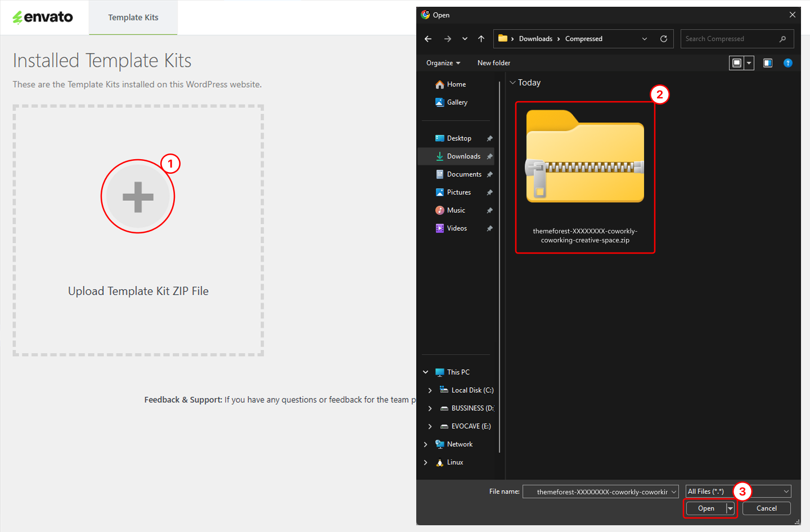810x532 pixels.
Task: Click the Open button
Action: pyautogui.click(x=706, y=508)
